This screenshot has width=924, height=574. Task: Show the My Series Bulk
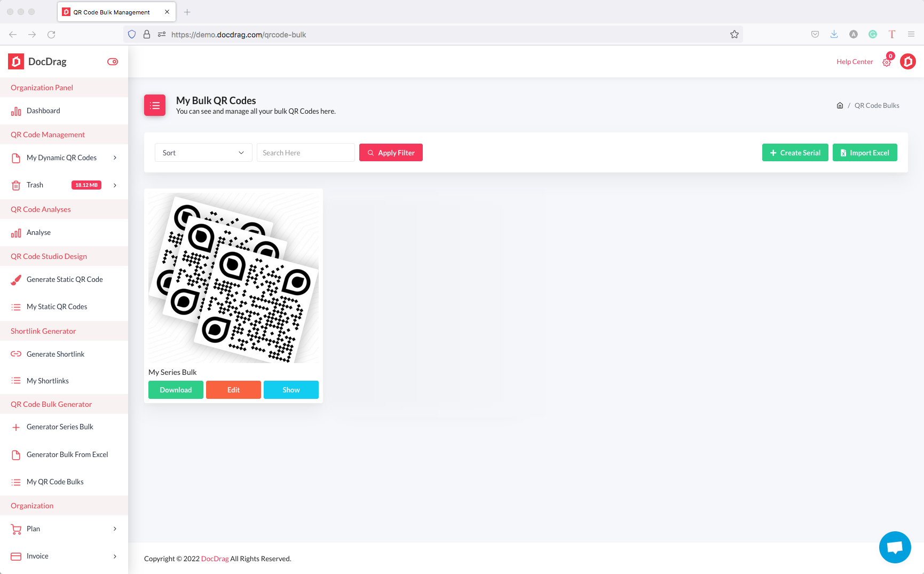tap(291, 390)
